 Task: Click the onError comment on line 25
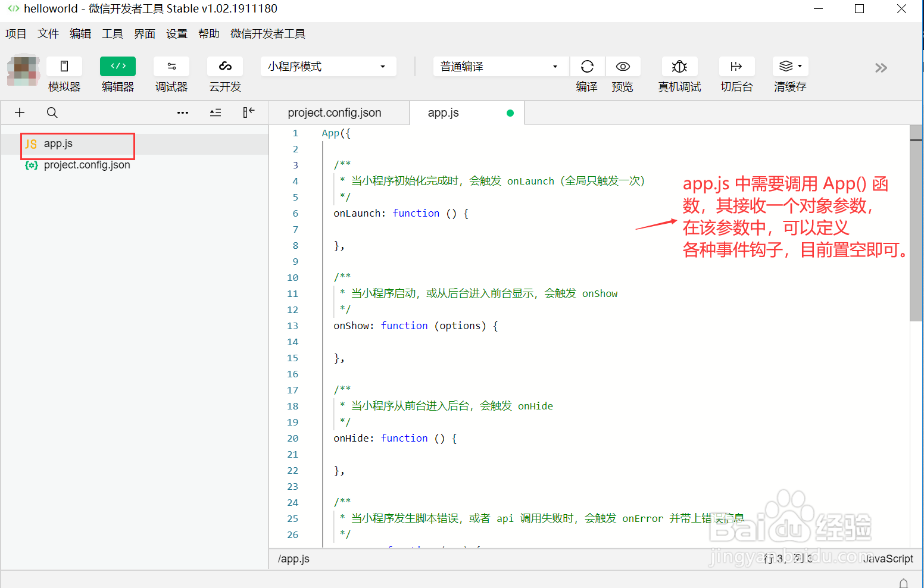click(542, 519)
